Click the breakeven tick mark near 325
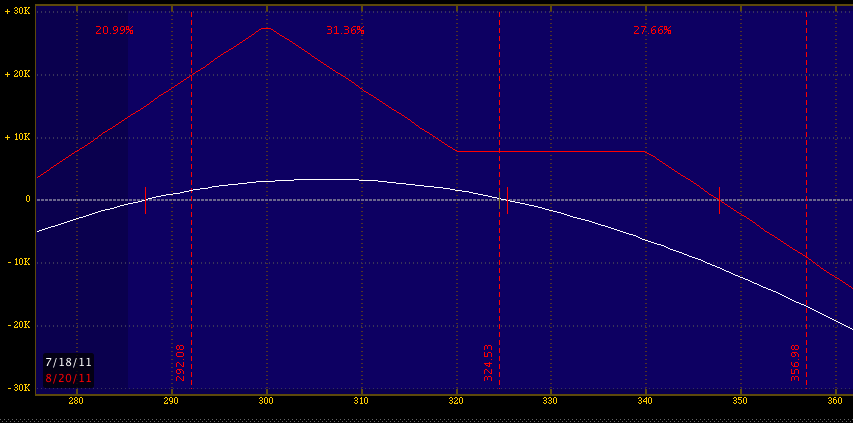This screenshot has width=853, height=423. pos(507,199)
